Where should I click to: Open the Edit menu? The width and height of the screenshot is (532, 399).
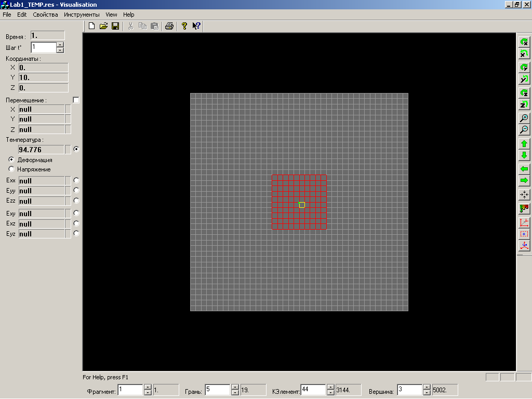click(22, 15)
